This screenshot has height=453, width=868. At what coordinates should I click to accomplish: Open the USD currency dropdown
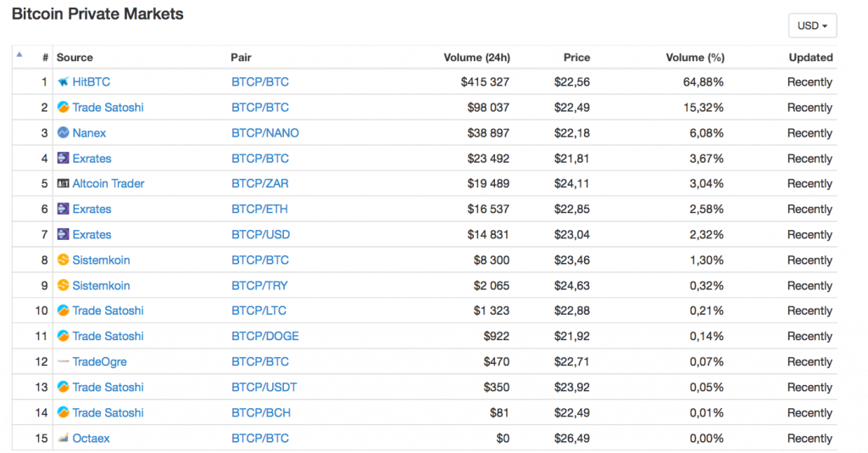[x=812, y=25]
